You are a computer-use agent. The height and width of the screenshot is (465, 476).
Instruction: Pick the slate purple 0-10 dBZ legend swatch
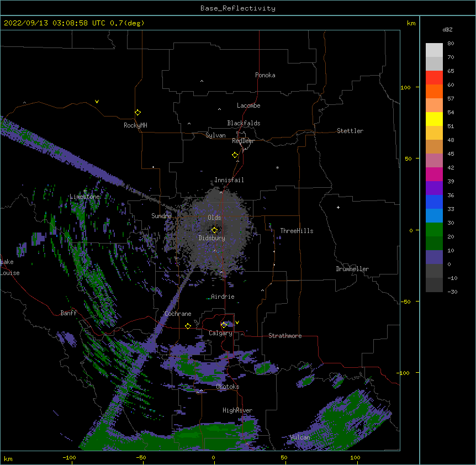pyautogui.click(x=434, y=257)
